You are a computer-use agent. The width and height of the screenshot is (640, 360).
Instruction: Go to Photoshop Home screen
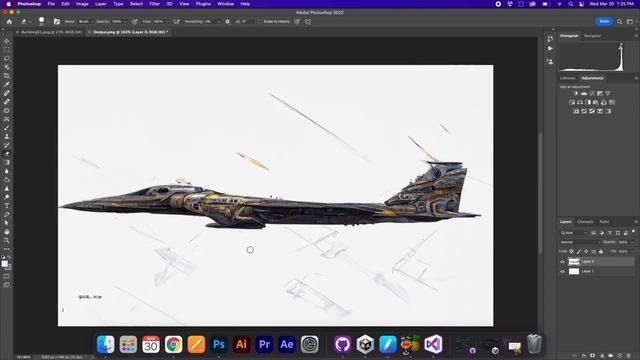click(9, 22)
